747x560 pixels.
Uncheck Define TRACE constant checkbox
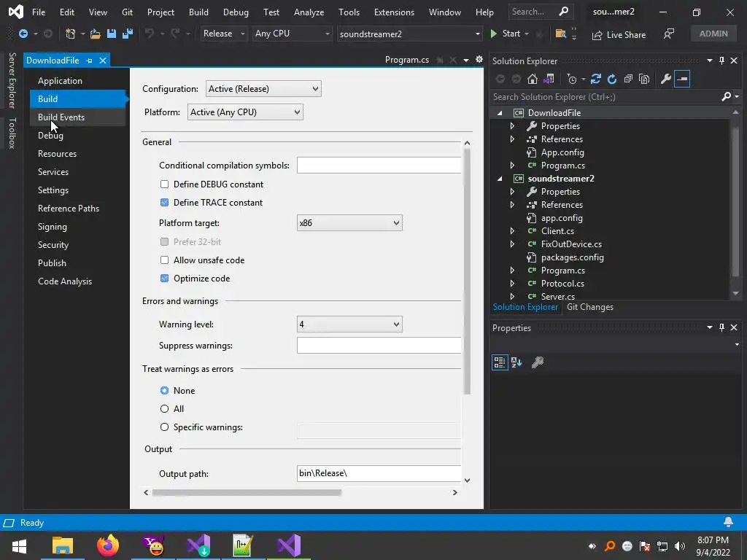[x=164, y=203]
